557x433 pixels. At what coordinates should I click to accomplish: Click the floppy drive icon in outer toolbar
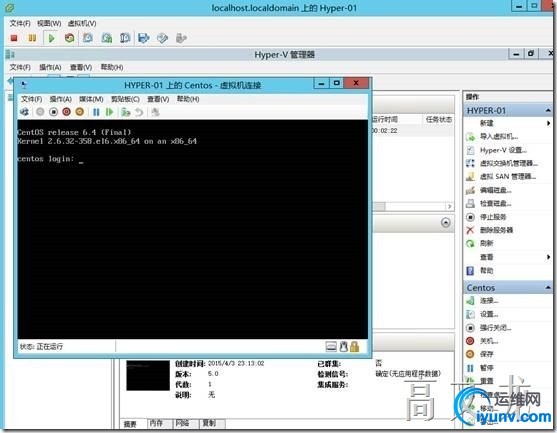pyautogui.click(x=144, y=38)
